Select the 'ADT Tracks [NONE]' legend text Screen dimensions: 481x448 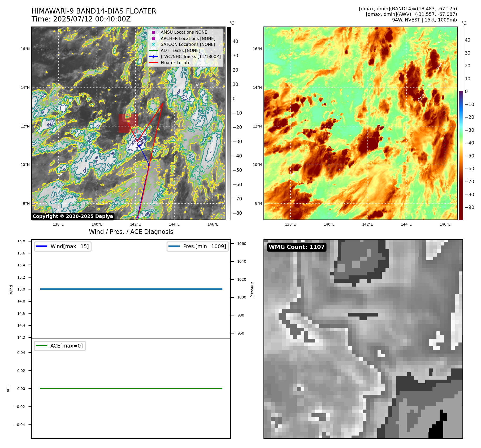pyautogui.click(x=180, y=50)
